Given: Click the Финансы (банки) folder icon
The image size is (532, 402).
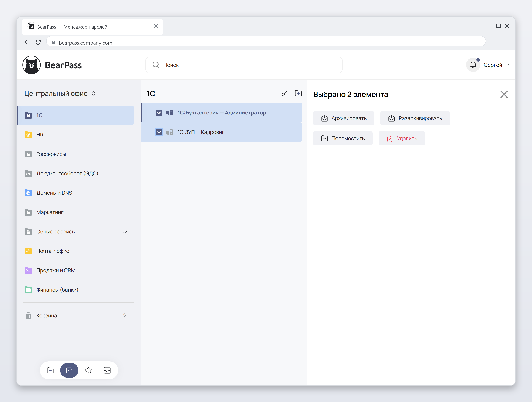Looking at the screenshot, I should click(x=28, y=290).
